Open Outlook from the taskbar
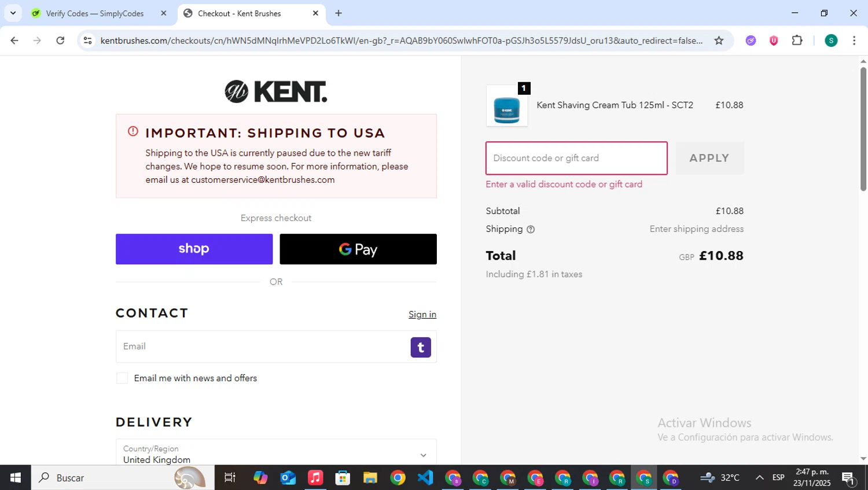868x490 pixels. (x=288, y=478)
